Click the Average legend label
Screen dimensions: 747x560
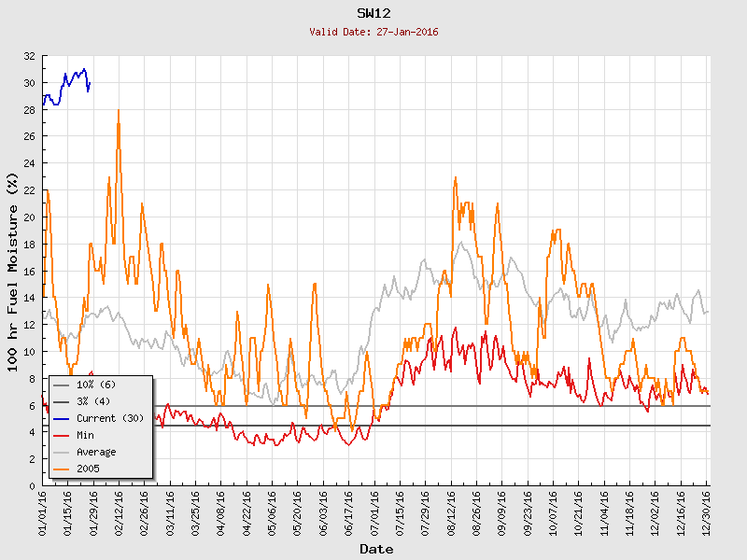click(x=96, y=452)
